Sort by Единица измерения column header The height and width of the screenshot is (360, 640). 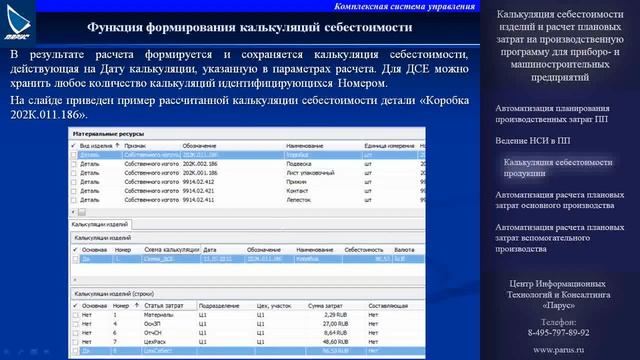pyautogui.click(x=389, y=146)
